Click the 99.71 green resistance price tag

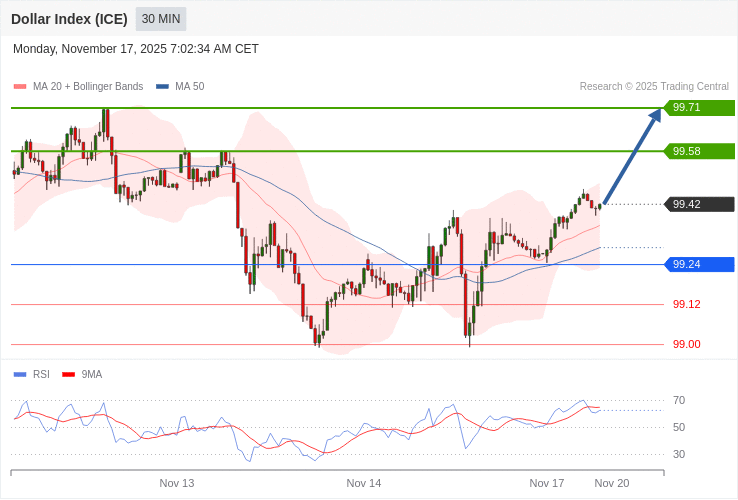tap(699, 108)
